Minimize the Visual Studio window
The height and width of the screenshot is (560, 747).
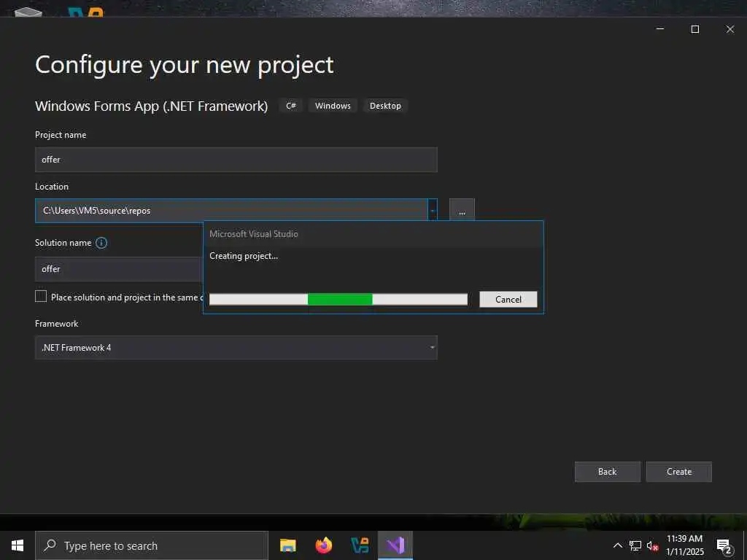(660, 29)
